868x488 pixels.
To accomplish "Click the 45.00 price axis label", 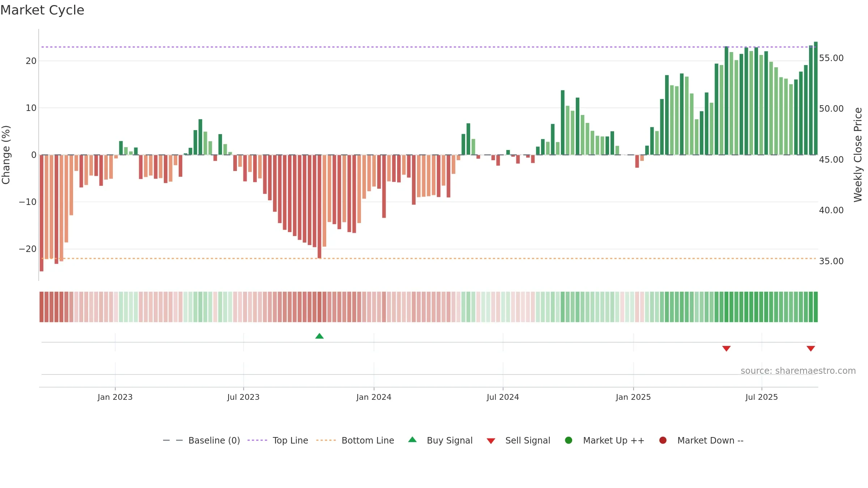I will [831, 160].
